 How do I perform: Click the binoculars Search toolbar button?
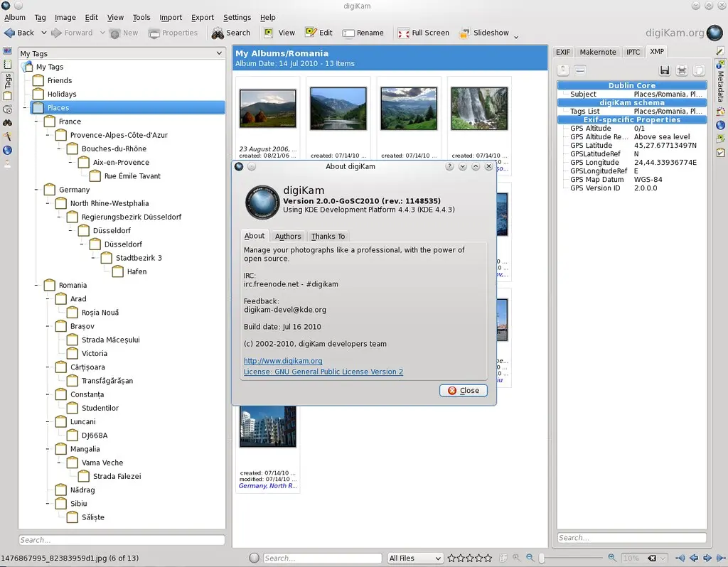click(231, 33)
